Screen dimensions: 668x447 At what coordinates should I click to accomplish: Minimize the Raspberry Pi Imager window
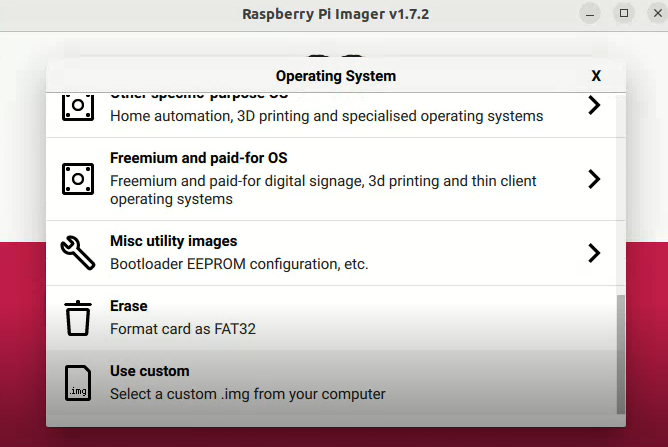coord(590,14)
